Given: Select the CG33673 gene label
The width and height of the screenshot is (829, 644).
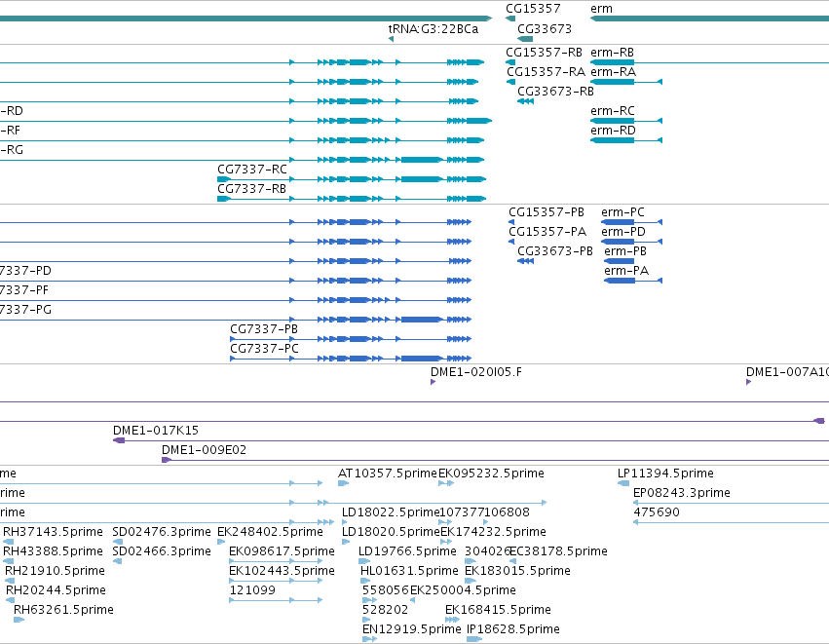Looking at the screenshot, I should 545,29.
